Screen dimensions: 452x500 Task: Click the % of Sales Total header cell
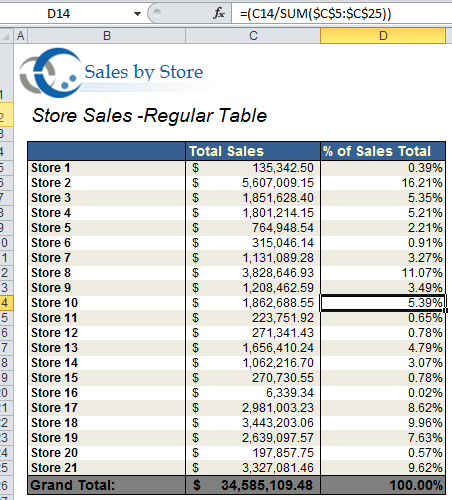[383, 151]
